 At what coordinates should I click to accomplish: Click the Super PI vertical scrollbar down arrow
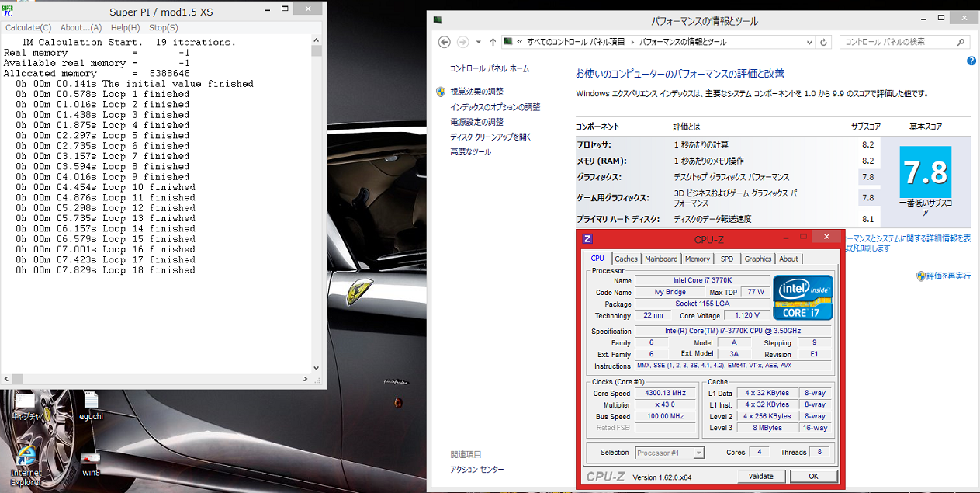[317, 368]
